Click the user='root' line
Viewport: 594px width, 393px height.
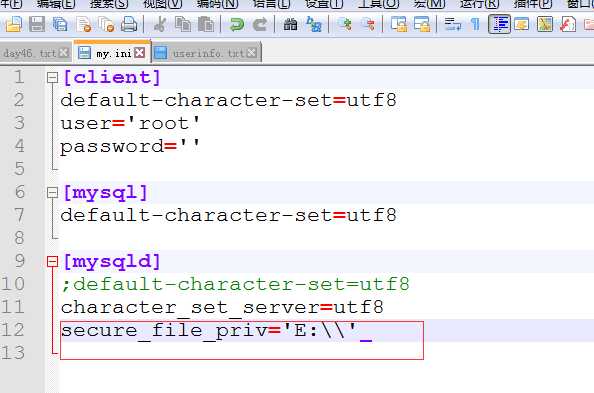click(130, 124)
